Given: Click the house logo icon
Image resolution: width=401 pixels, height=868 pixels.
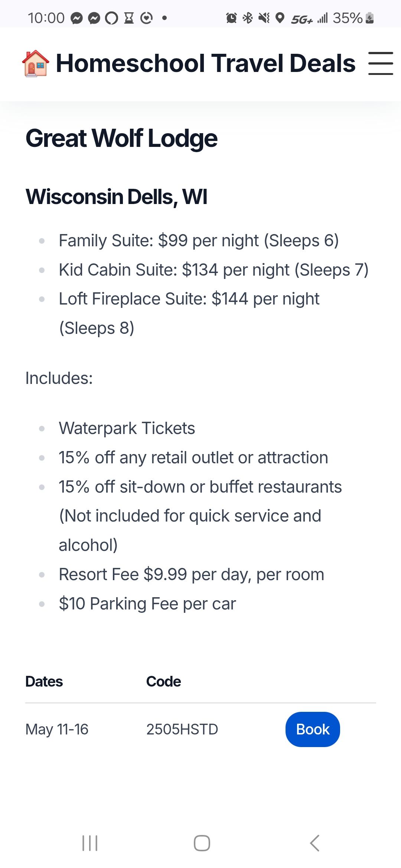Looking at the screenshot, I should (36, 63).
